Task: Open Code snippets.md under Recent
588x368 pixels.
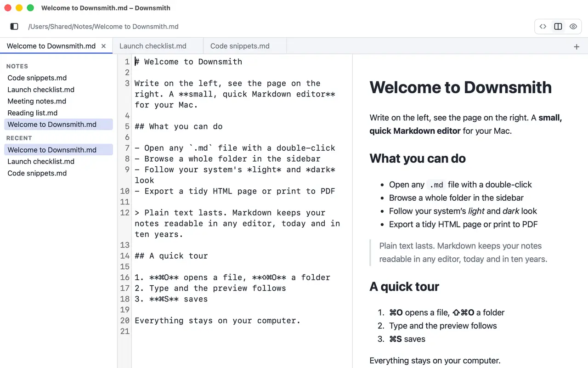Action: point(58,173)
